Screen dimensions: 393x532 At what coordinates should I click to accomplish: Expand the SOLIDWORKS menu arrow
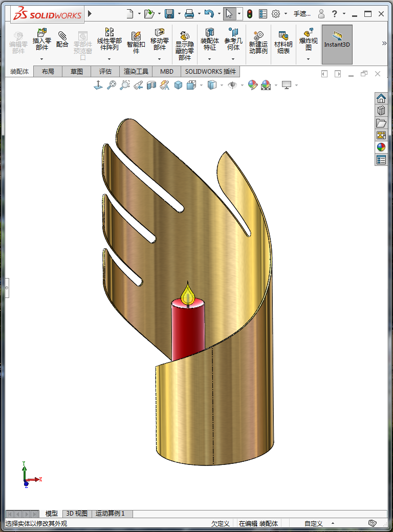coord(90,14)
